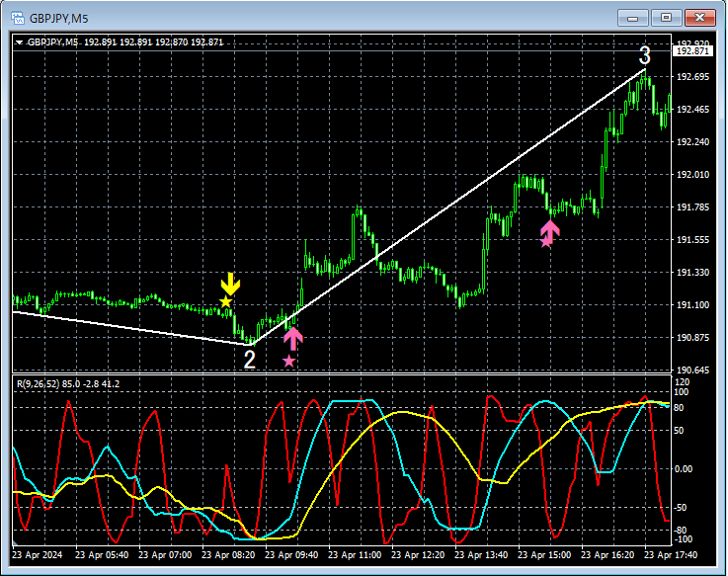Click the pink star below point 2

(288, 361)
